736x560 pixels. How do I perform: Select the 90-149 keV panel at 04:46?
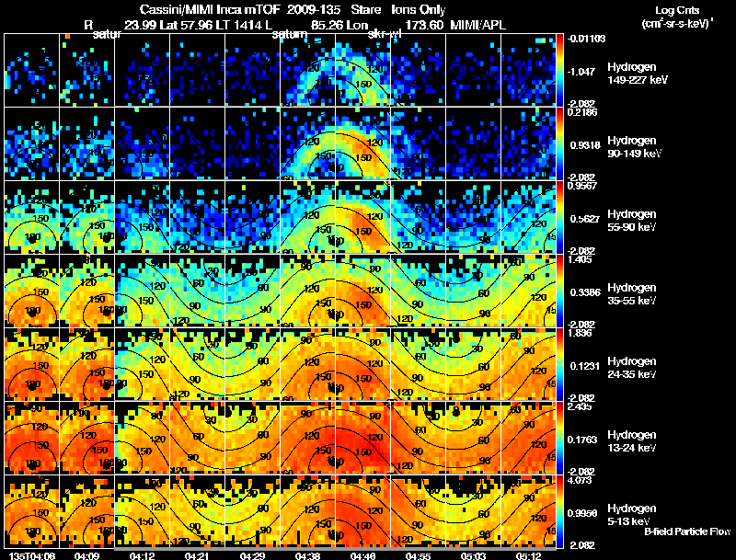[x=362, y=144]
